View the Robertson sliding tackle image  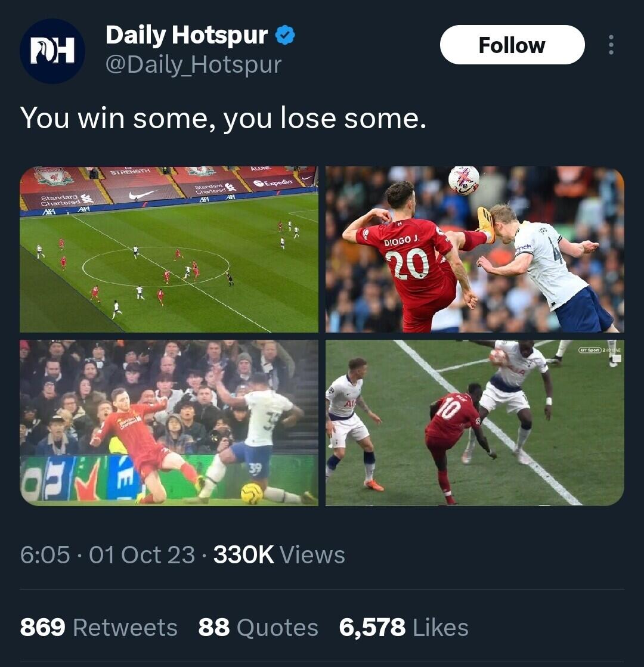coord(169,423)
